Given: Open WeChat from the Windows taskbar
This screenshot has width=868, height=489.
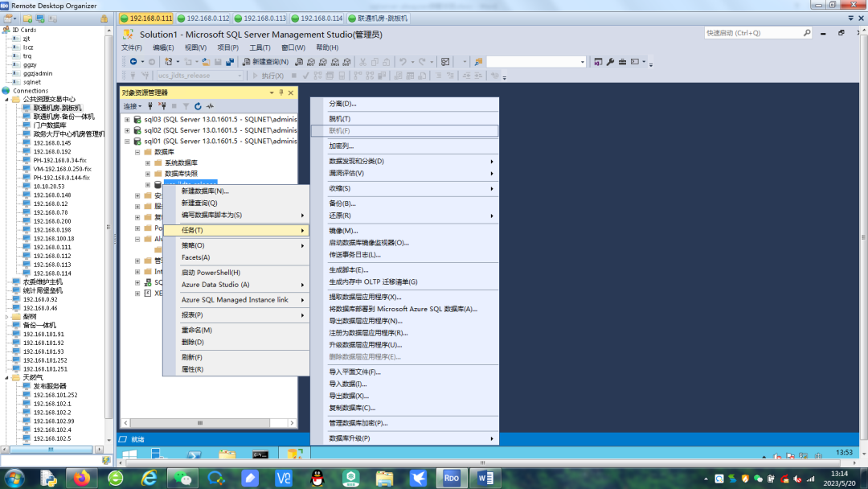Looking at the screenshot, I should pyautogui.click(x=182, y=478).
